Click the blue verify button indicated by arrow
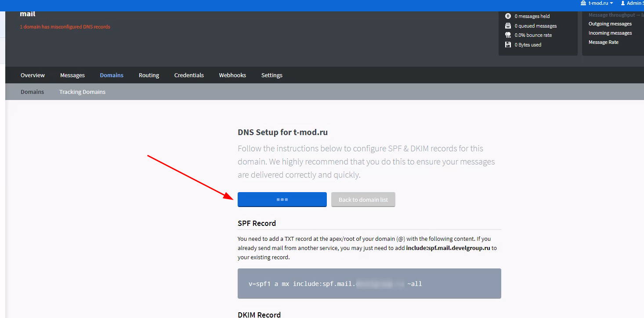 coord(282,199)
